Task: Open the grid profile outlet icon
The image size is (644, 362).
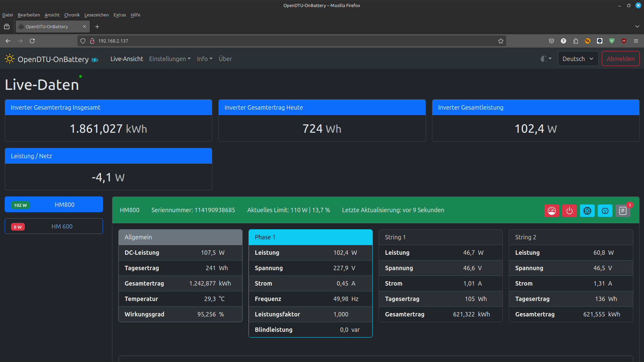Action: [x=605, y=210]
